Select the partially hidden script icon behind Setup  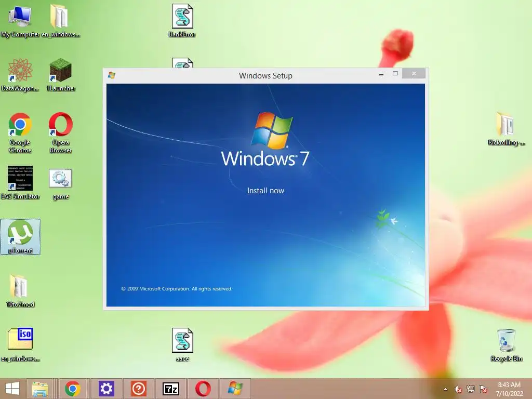point(182,63)
